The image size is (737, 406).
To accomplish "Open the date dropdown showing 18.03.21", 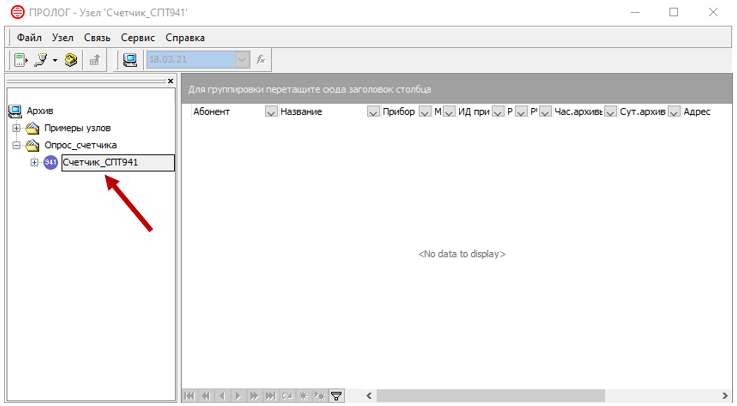I will point(240,60).
